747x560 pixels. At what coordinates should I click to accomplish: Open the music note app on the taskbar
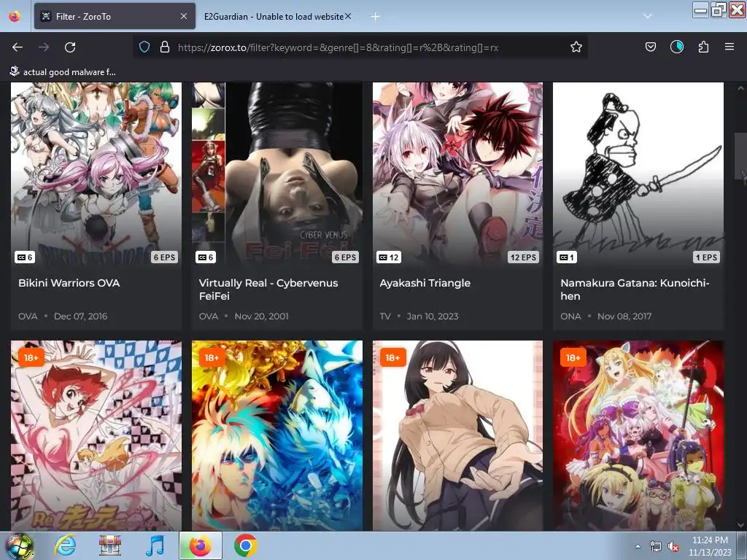click(x=155, y=545)
